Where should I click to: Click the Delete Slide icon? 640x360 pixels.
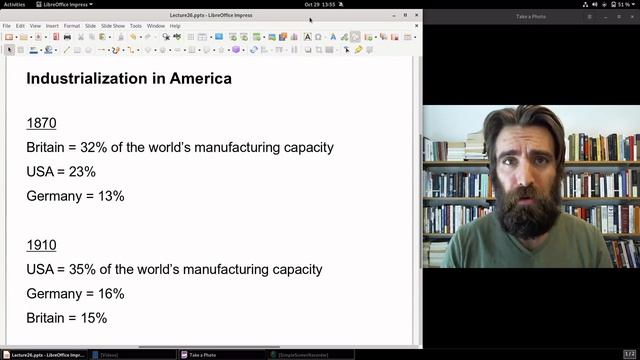coord(395,37)
